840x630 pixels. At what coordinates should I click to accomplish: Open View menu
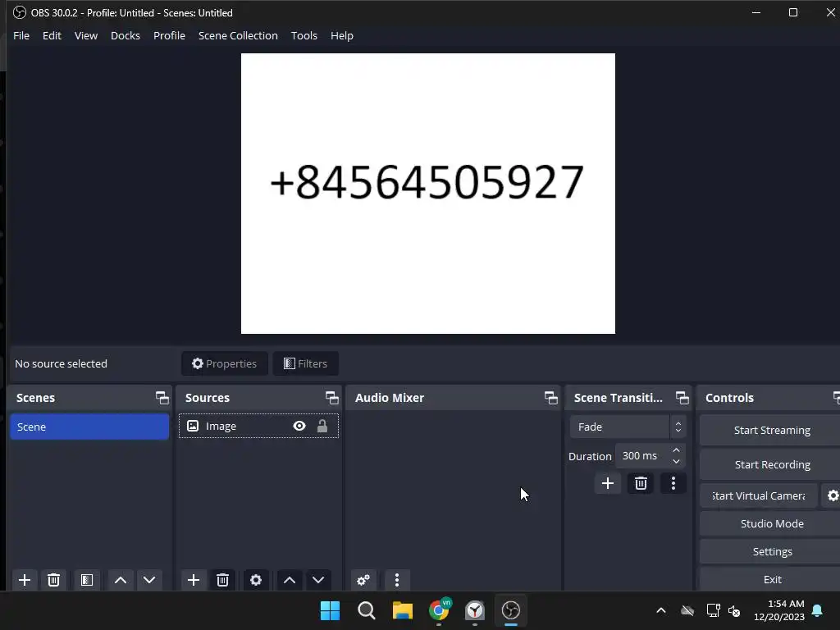point(85,35)
